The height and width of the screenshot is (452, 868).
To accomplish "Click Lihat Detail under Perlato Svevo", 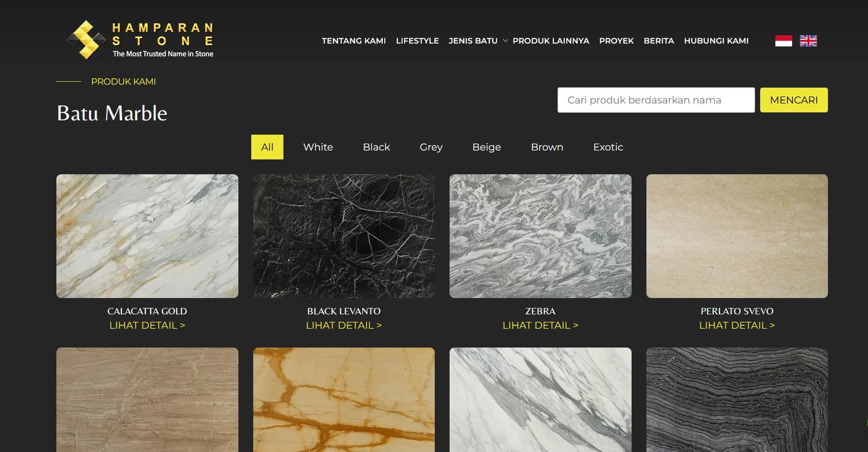I will [737, 325].
